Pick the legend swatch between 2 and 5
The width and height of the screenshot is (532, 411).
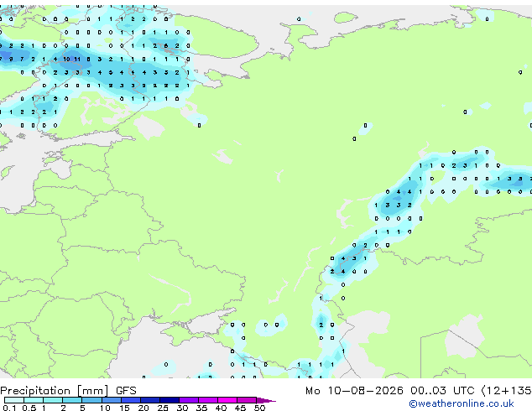pyautogui.click(x=72, y=400)
